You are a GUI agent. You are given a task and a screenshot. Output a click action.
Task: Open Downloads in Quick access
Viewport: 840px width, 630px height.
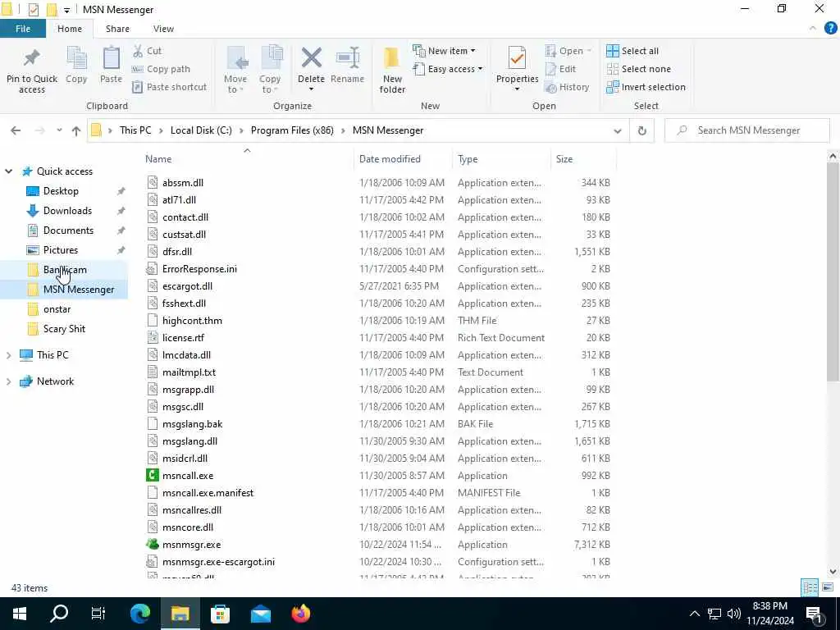pos(67,211)
